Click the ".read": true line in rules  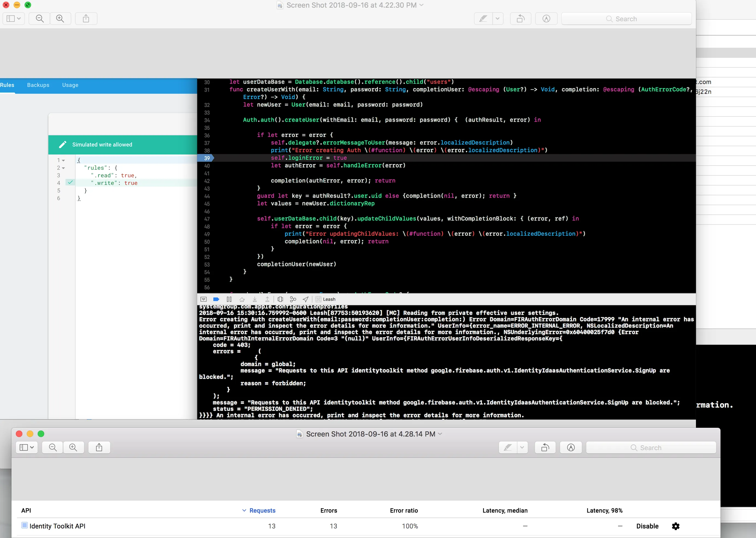coord(114,176)
